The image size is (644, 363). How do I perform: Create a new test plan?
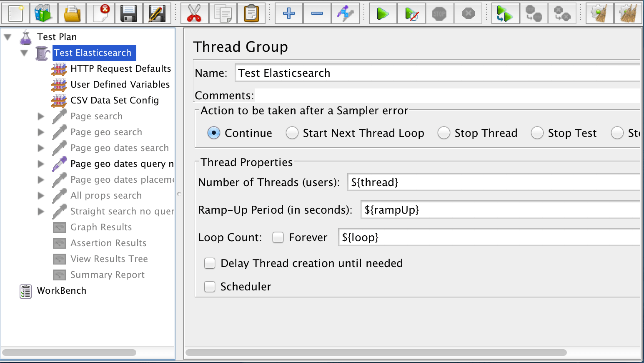15,13
